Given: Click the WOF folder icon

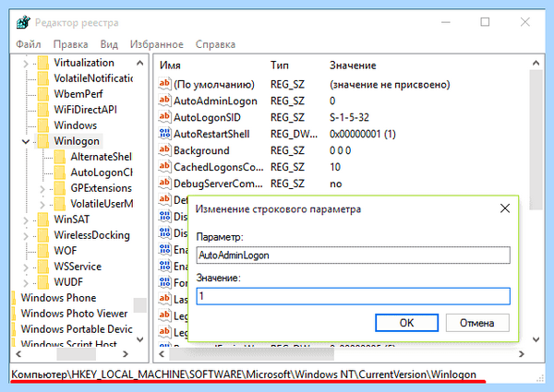Looking at the screenshot, I should [x=43, y=251].
